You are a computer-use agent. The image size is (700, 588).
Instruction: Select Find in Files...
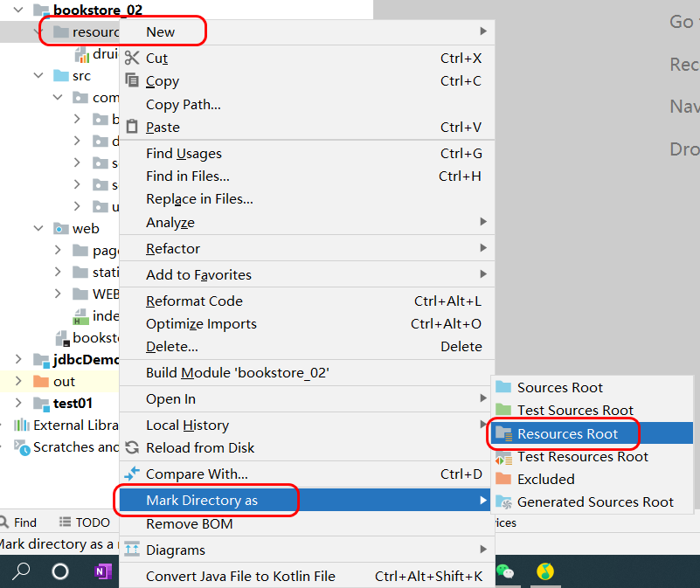coord(307,176)
